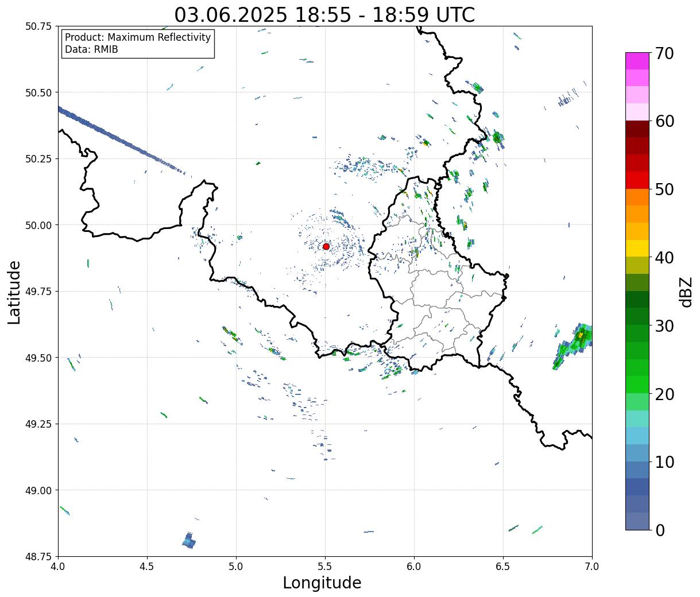Click the longitude tick label 6.0
The width and height of the screenshot is (700, 597).
[x=414, y=566]
